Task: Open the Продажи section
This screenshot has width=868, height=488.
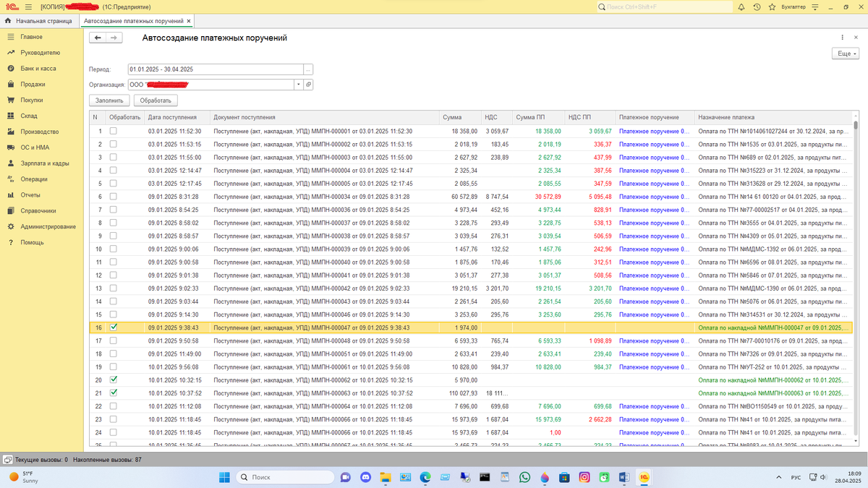Action: pyautogui.click(x=33, y=84)
